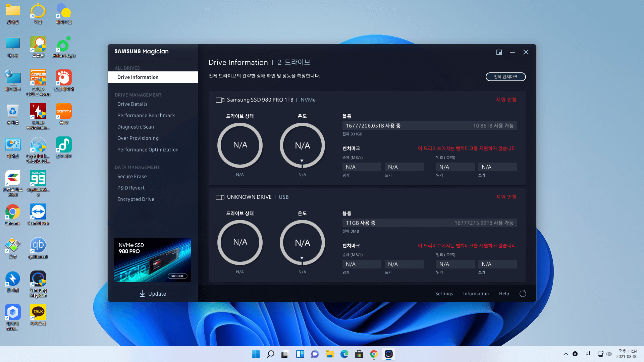Click UNKNOWN DRIVE volume usage bar
This screenshot has height=362, width=644.
point(429,223)
